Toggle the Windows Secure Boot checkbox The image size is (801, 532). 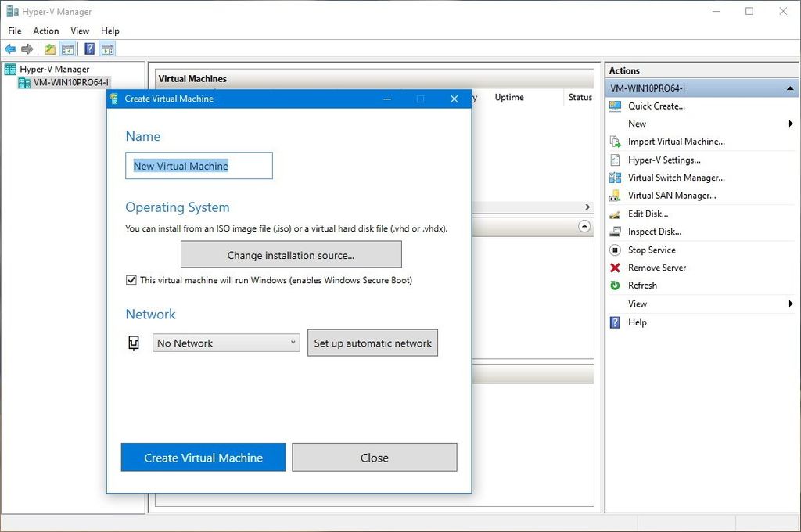click(x=131, y=279)
